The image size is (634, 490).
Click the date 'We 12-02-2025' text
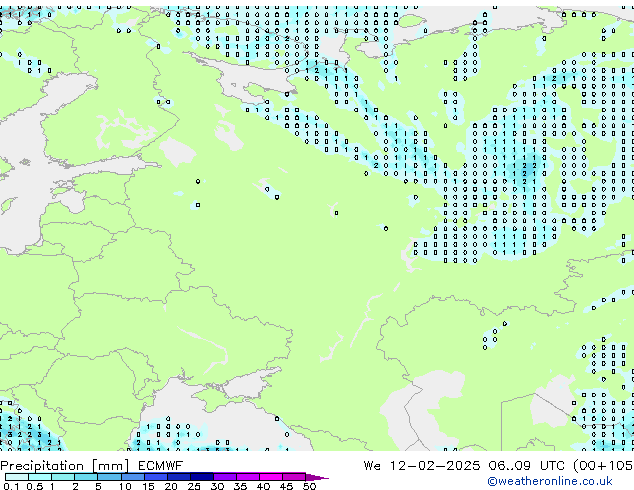[422, 466]
